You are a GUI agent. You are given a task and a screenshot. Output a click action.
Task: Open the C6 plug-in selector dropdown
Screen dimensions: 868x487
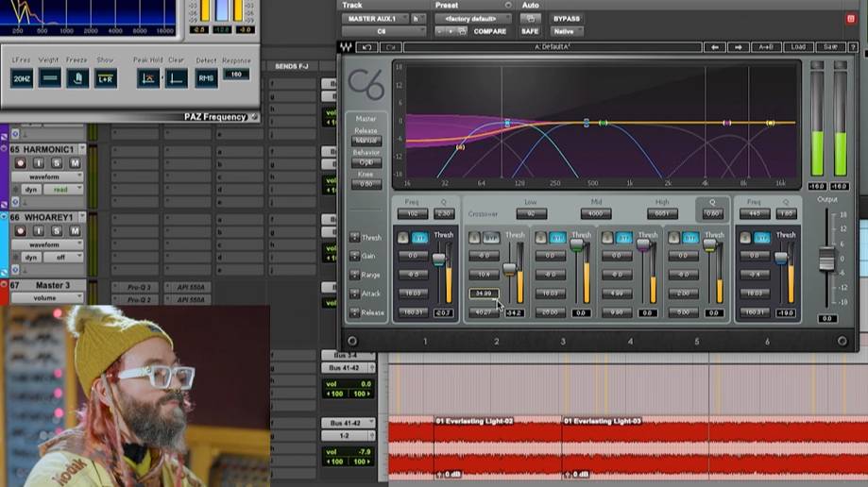click(x=383, y=31)
